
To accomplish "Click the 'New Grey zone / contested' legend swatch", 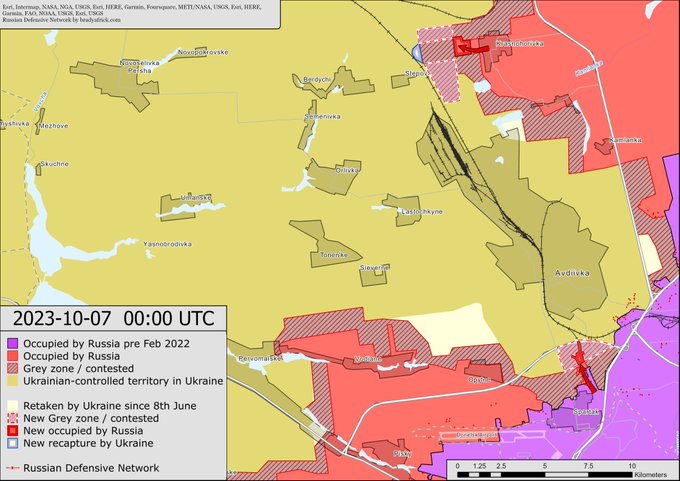I will pyautogui.click(x=13, y=419).
